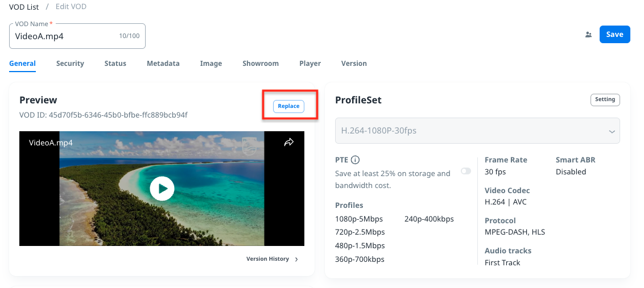Open the Showroom tab

coord(261,64)
